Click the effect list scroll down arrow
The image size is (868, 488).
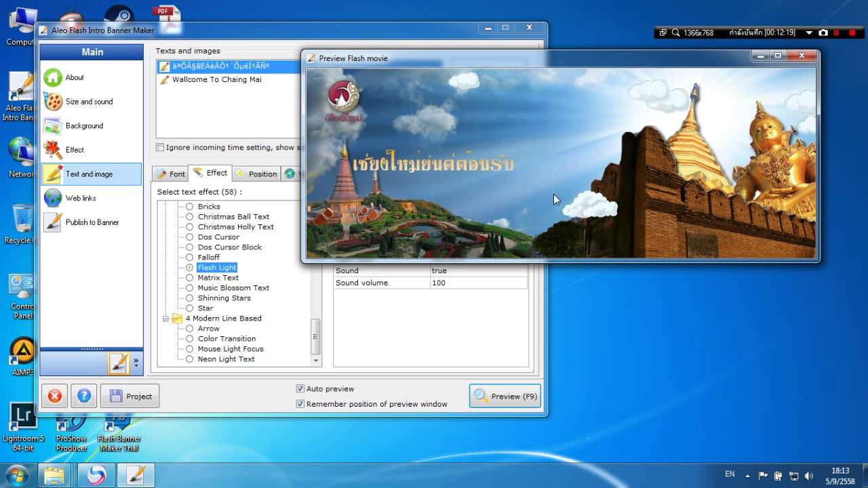click(x=315, y=360)
